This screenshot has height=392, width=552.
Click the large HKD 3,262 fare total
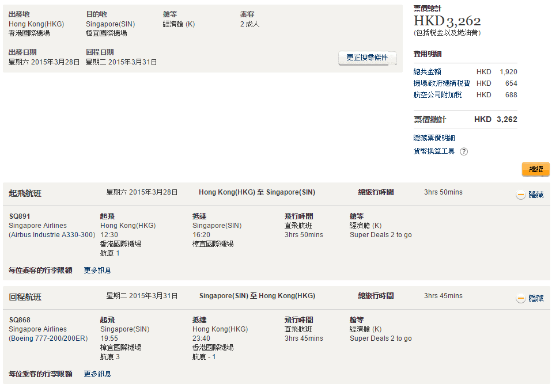(x=447, y=21)
